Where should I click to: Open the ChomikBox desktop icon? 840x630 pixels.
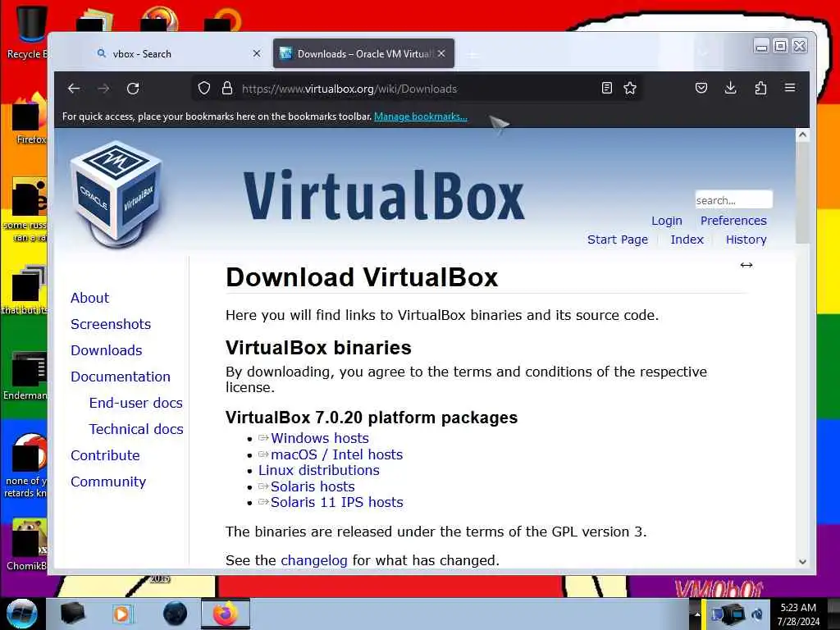[x=27, y=545]
